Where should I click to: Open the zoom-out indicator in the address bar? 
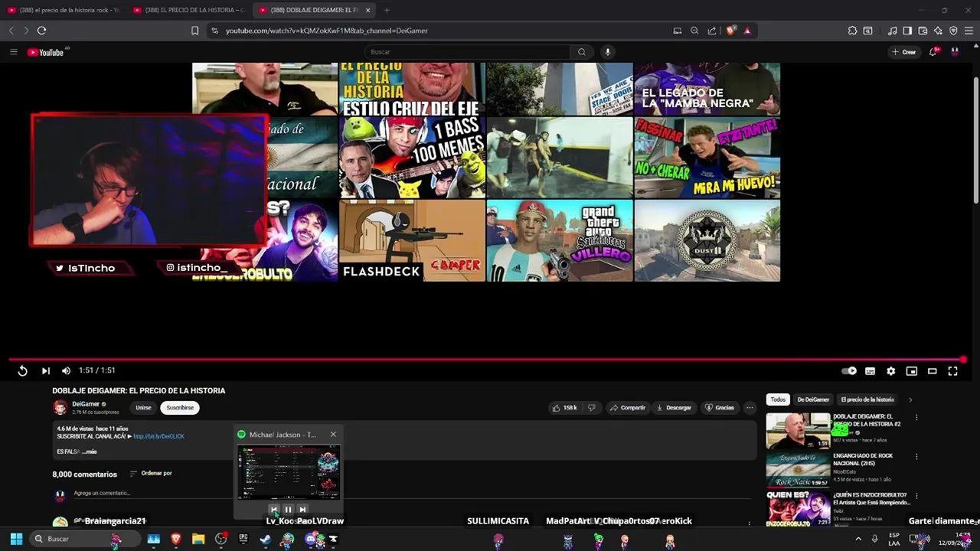tap(694, 31)
